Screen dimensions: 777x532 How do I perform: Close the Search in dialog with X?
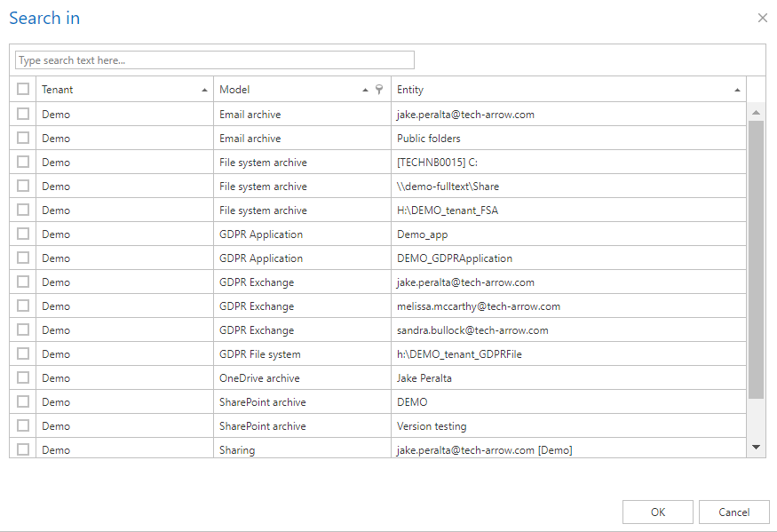point(762,18)
